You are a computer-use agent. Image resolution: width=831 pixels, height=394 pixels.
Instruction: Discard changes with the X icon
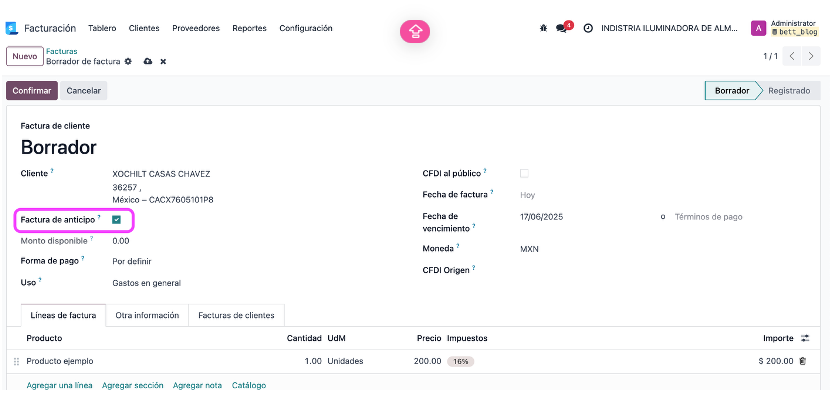[x=163, y=62]
